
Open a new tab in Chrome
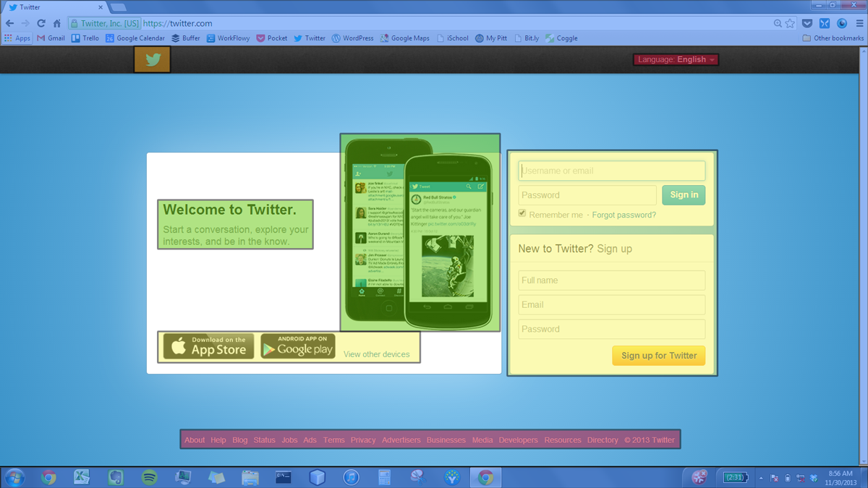point(119,7)
